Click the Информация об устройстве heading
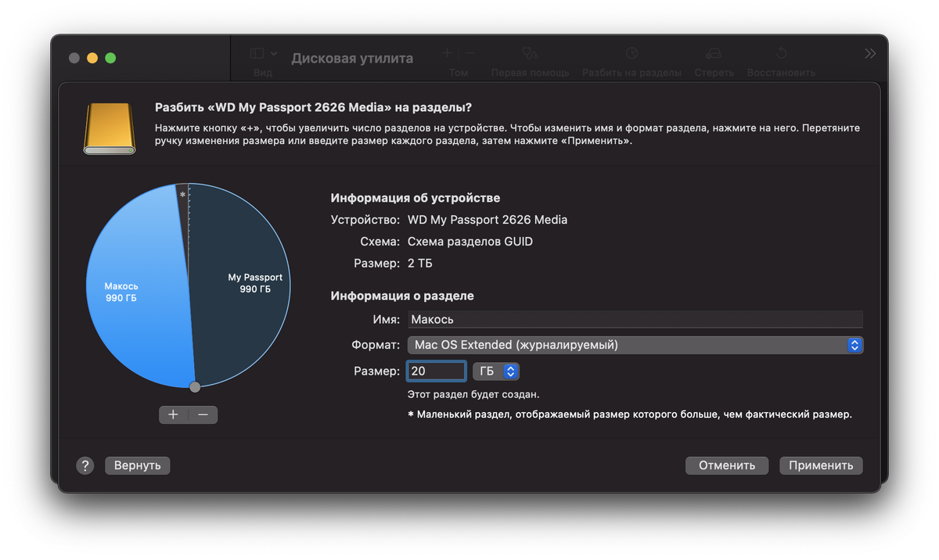This screenshot has height=560, width=939. pyautogui.click(x=416, y=198)
